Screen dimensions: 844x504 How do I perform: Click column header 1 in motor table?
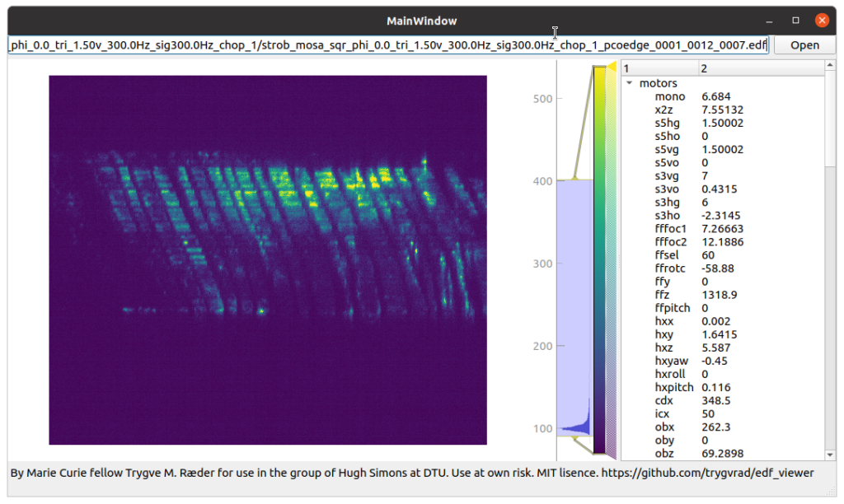[x=659, y=68]
